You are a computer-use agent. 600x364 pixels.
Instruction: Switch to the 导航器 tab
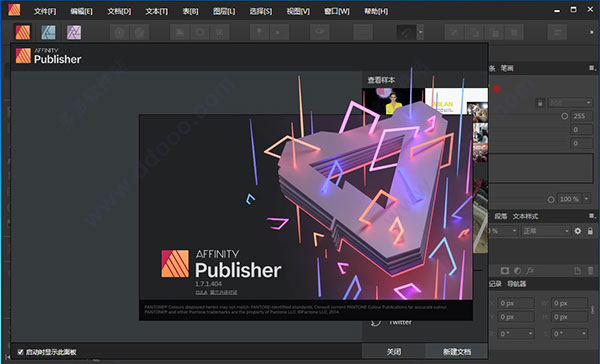517,284
